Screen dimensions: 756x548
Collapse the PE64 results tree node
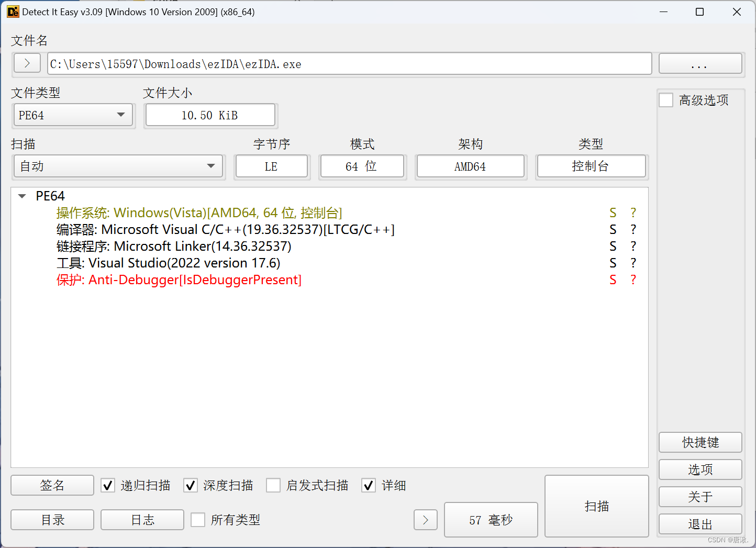click(22, 196)
